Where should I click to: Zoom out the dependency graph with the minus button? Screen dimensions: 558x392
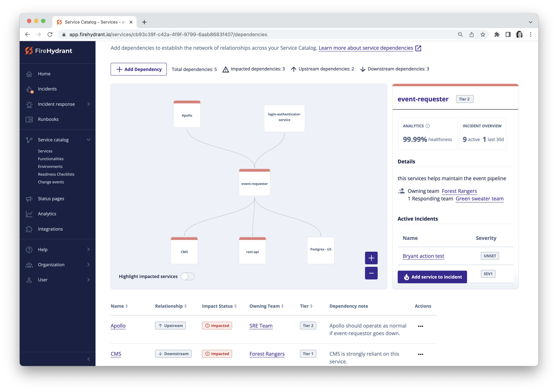click(371, 273)
